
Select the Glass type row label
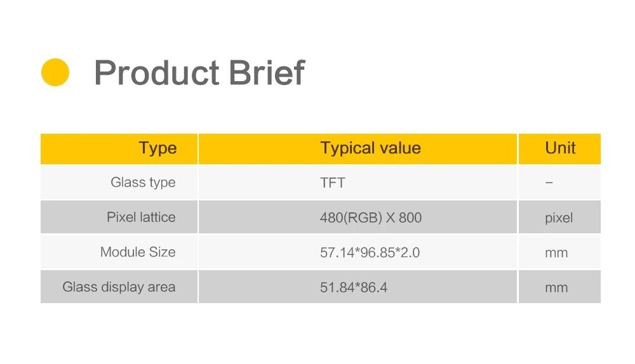coord(143,183)
